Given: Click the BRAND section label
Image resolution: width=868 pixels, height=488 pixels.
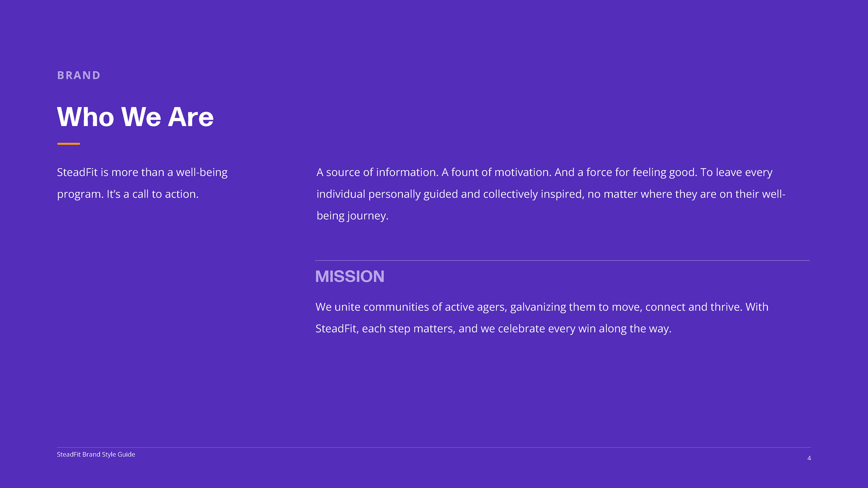Looking at the screenshot, I should tap(78, 75).
